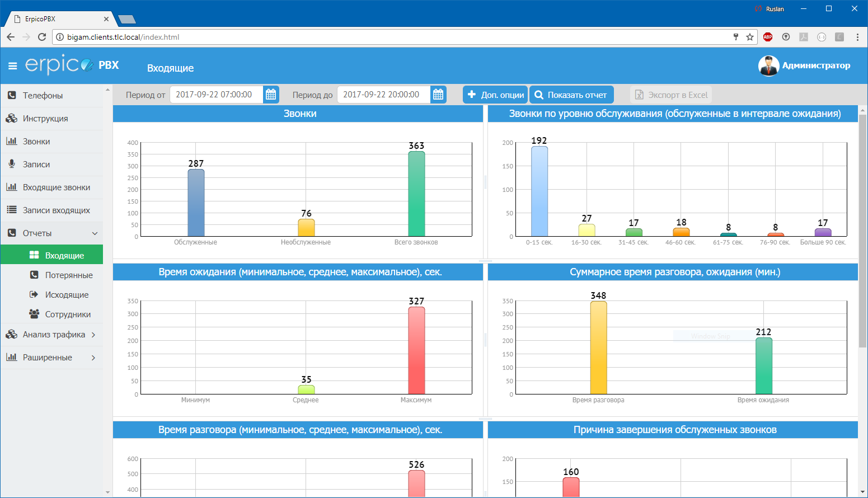Click Показать отчет button
The width and height of the screenshot is (868, 498).
(x=571, y=95)
